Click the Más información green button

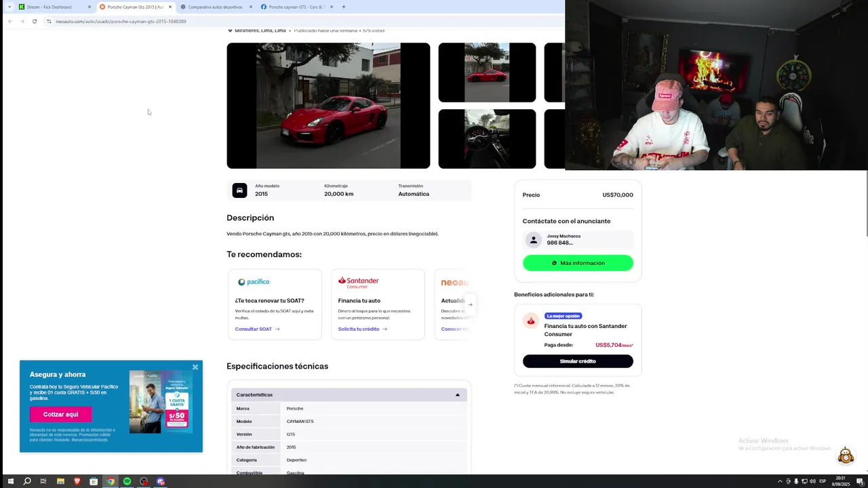[578, 263]
